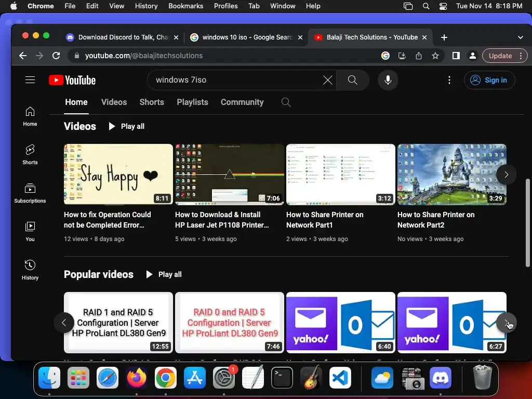Image resolution: width=532 pixels, height=399 pixels.
Task: Click the install app icon in address bar
Action: point(402,56)
